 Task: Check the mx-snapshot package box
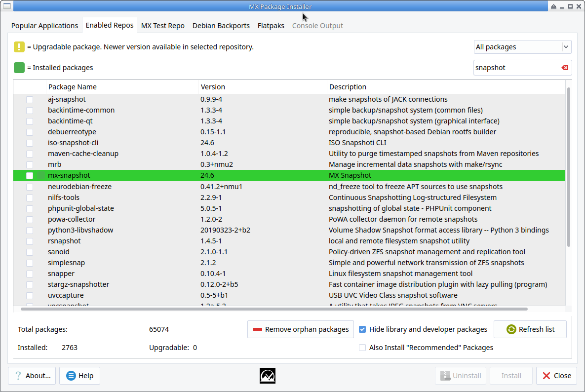(x=30, y=176)
